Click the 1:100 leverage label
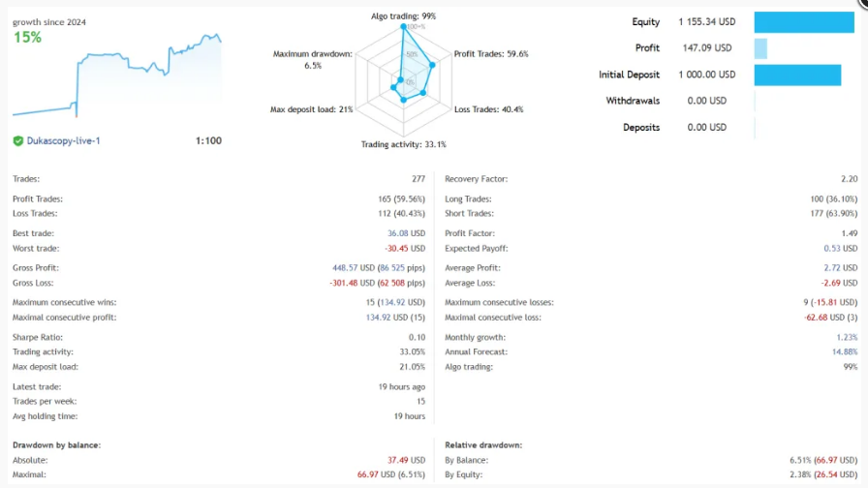 [208, 141]
